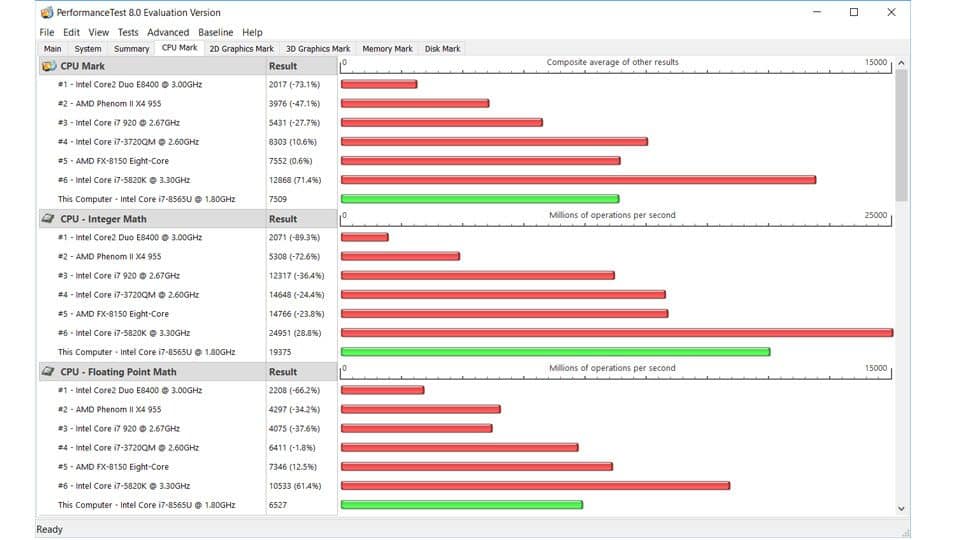Click the CPU Integer Math section icon
This screenshot has height=540, width=960.
[x=48, y=218]
